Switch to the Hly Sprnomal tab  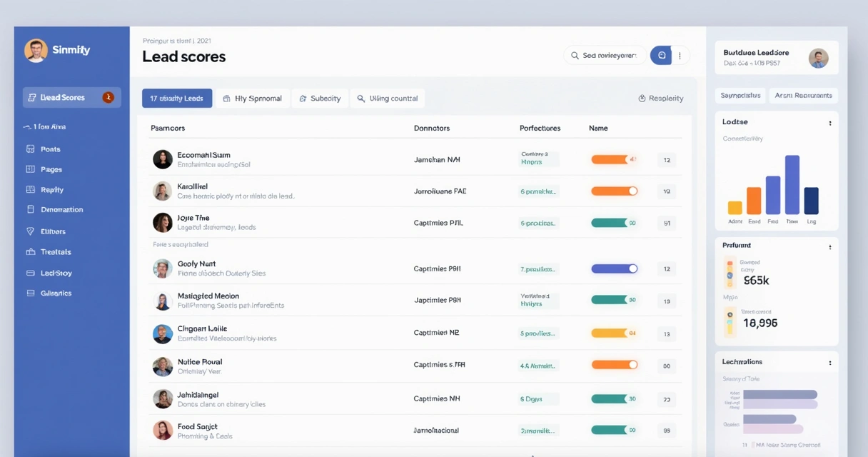(252, 99)
